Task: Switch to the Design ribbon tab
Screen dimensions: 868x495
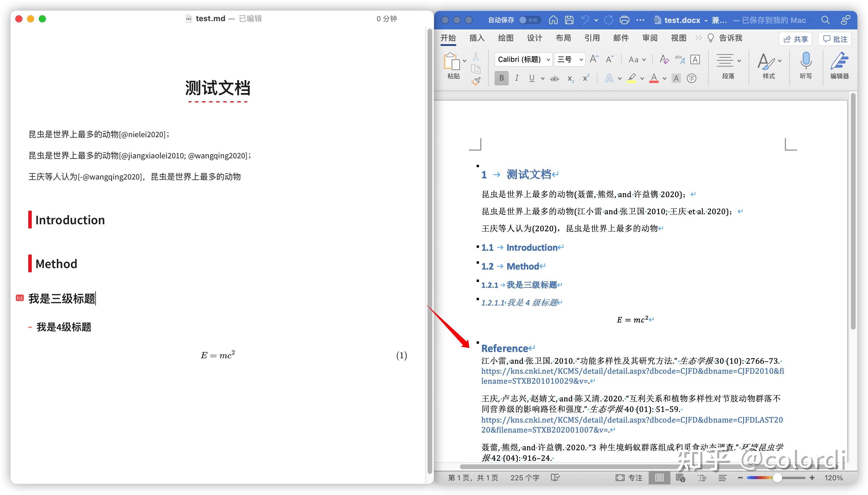Action: (x=535, y=38)
